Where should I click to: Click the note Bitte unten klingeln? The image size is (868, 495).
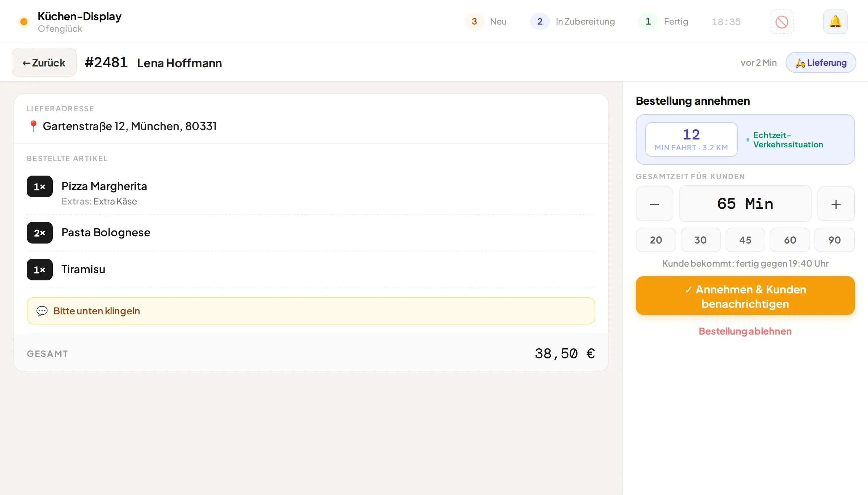click(311, 311)
